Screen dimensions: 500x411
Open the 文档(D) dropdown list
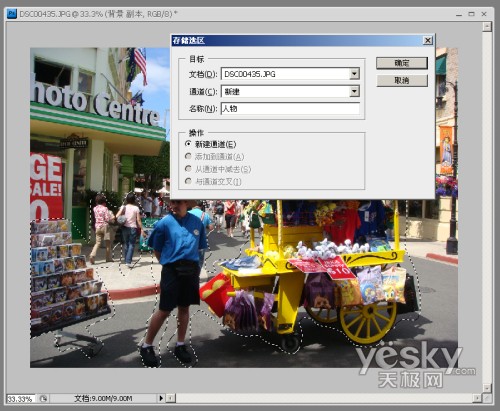pyautogui.click(x=354, y=74)
